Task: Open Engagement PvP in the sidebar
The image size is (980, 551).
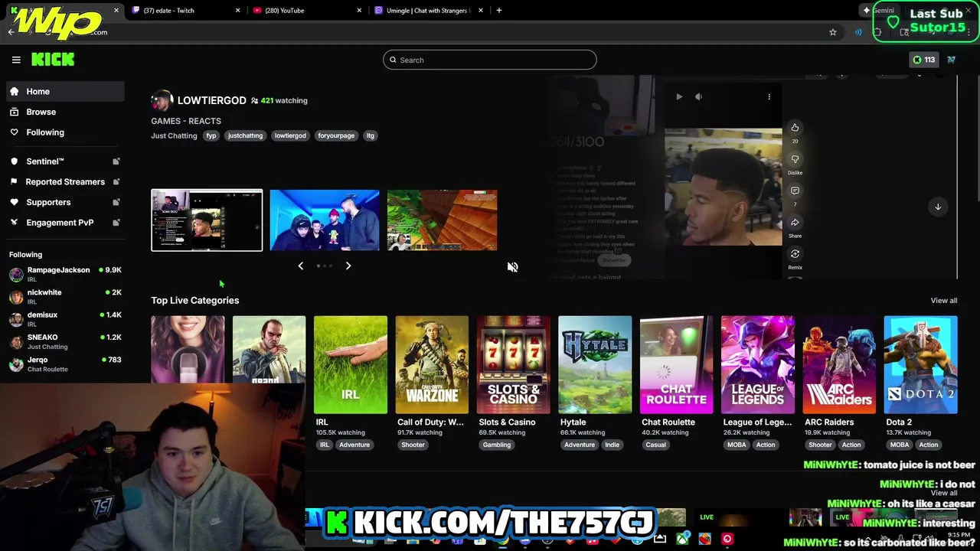Action: [65, 223]
